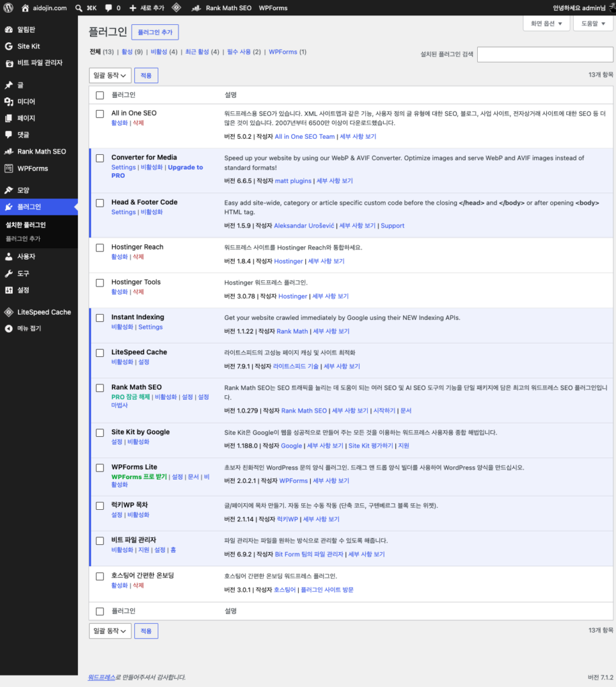Image resolution: width=616 pixels, height=687 pixels.
Task: Click the home icon beside aidojin.com
Action: tap(25, 8)
